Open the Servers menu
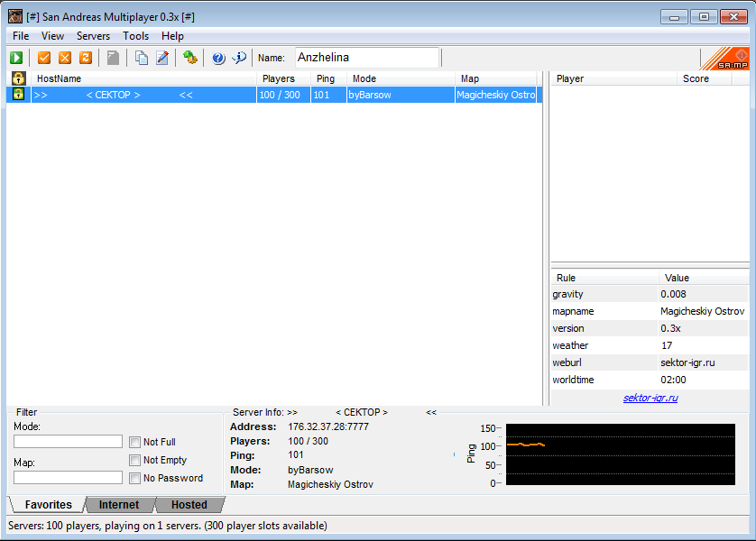The height and width of the screenshot is (541, 756). pos(93,36)
